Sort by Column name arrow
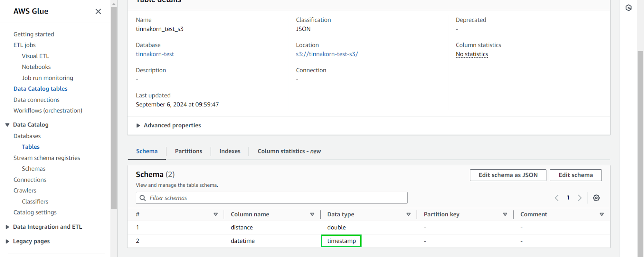The height and width of the screenshot is (257, 644). [x=312, y=214]
